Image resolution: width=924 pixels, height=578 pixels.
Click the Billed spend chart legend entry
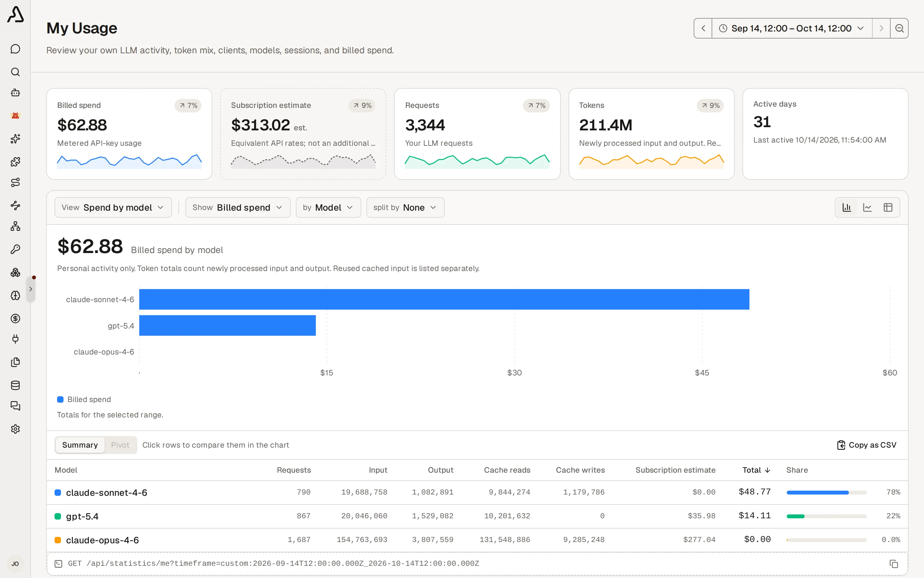click(x=84, y=399)
